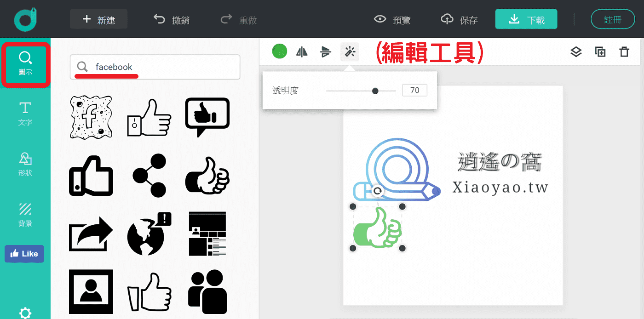This screenshot has width=644, height=319.
Task: Open the 形狀 shapes tab
Action: coord(25,164)
